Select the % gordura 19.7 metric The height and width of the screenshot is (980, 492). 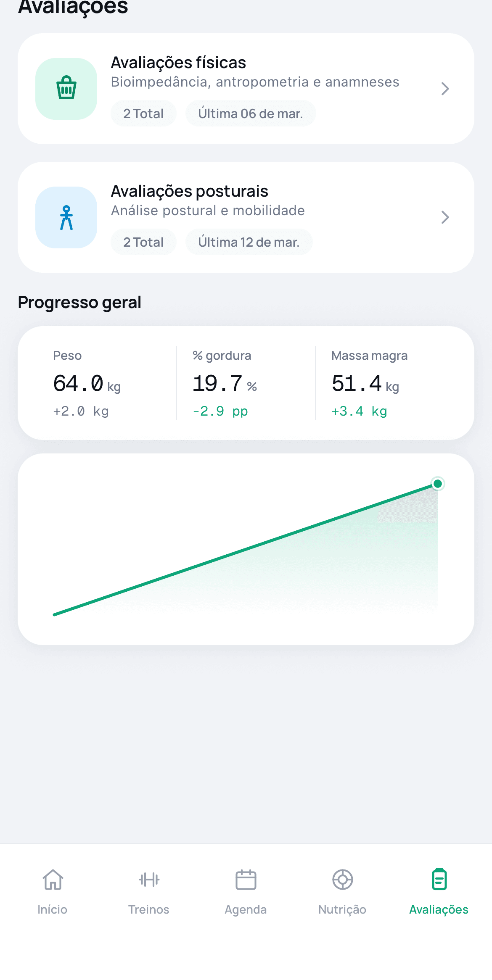(x=225, y=383)
